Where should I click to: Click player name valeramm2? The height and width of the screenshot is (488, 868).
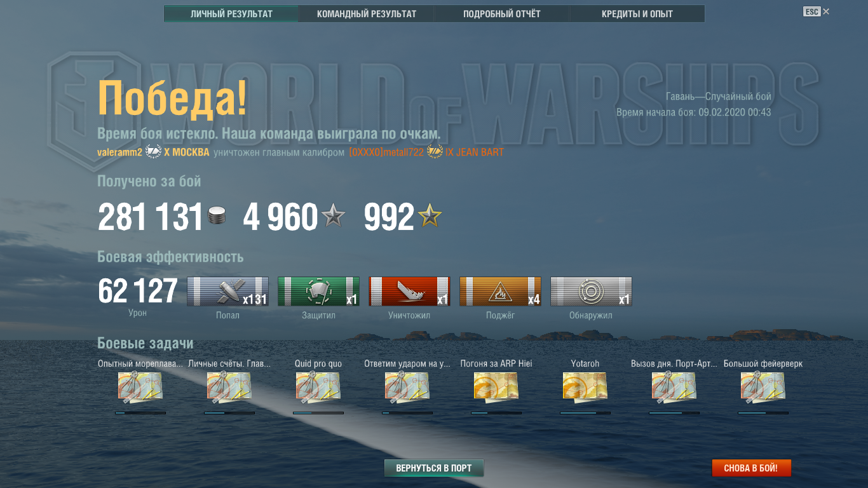[119, 152]
